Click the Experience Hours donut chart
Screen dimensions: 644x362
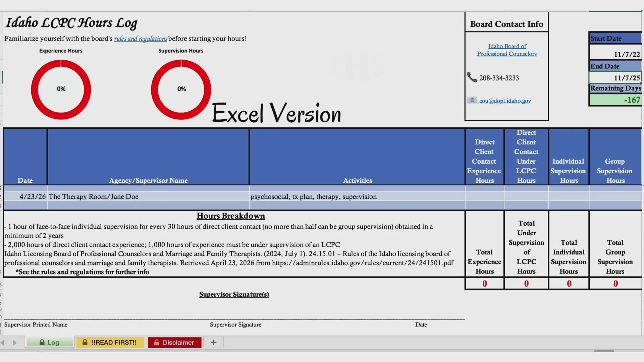(x=61, y=89)
